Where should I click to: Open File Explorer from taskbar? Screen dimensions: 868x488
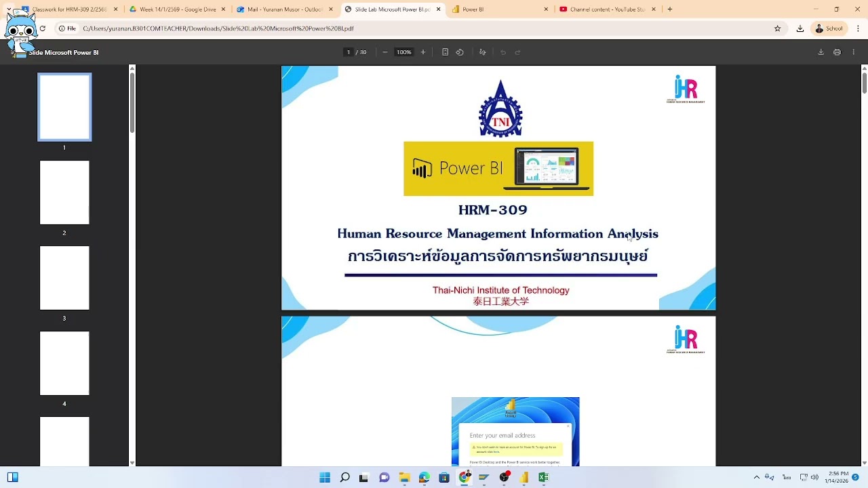pos(404,477)
